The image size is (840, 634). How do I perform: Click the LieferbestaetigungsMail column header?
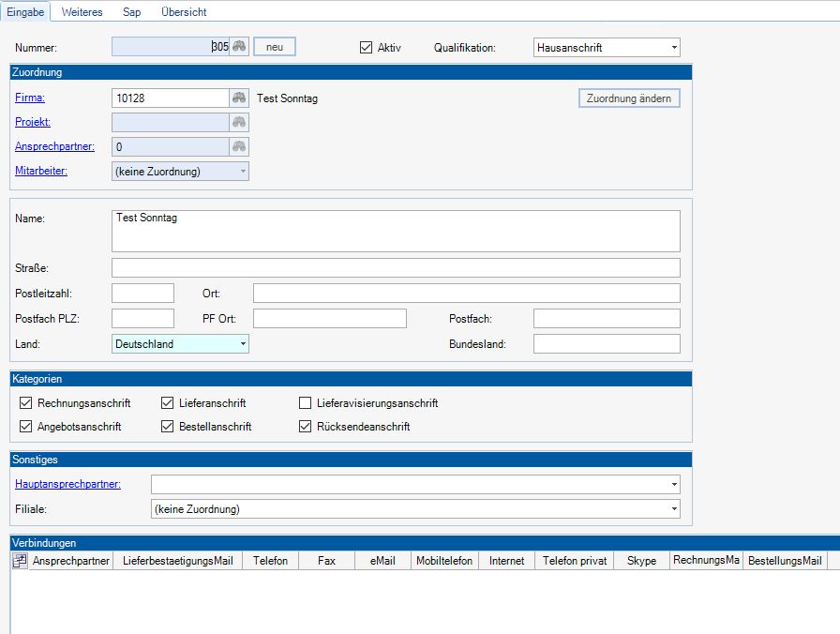click(178, 561)
